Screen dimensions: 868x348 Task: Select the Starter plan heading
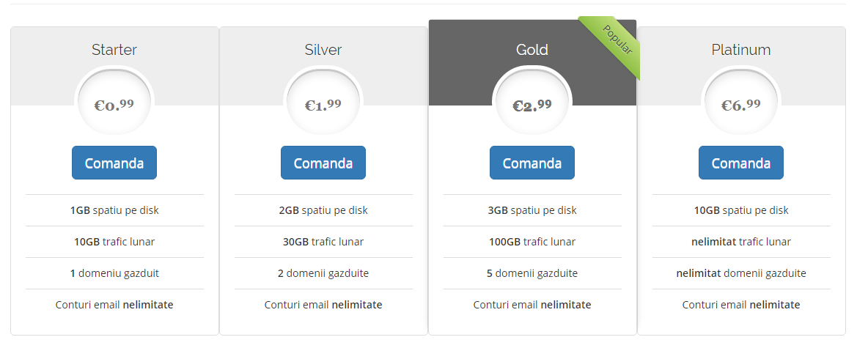pyautogui.click(x=114, y=50)
